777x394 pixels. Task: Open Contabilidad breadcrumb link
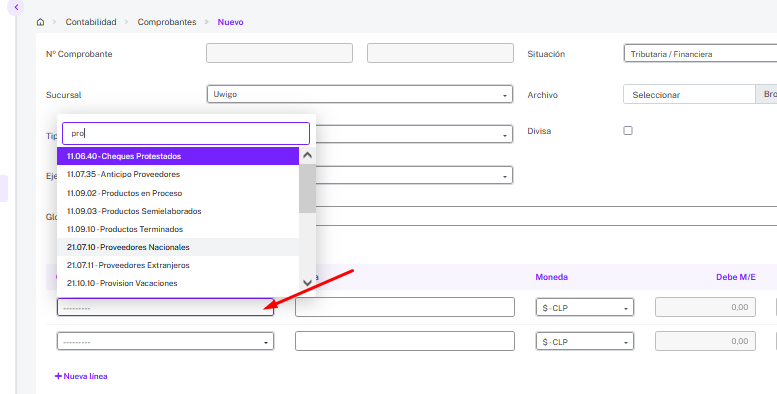pos(91,22)
